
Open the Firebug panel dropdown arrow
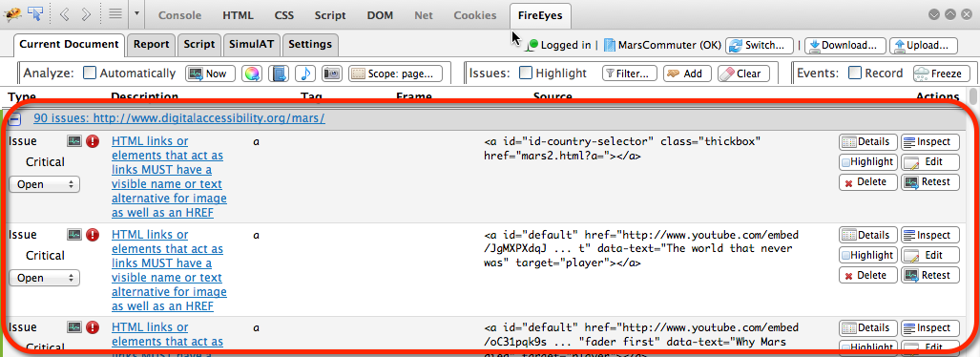pyautogui.click(x=136, y=13)
